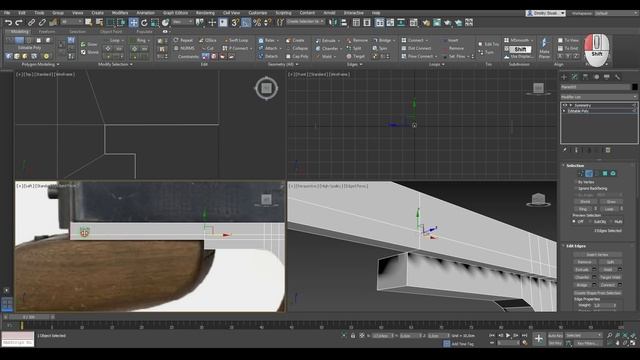Click the Mirror tool icon

333,22
